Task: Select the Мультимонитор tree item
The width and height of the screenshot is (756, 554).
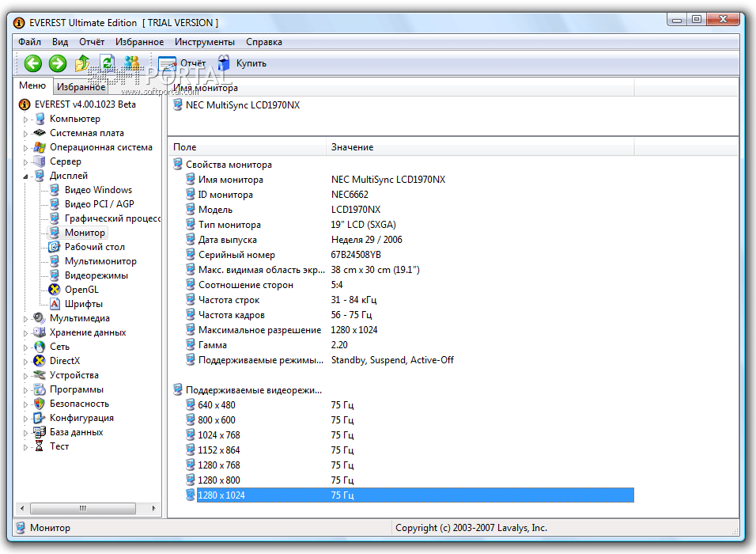Action: [x=100, y=261]
